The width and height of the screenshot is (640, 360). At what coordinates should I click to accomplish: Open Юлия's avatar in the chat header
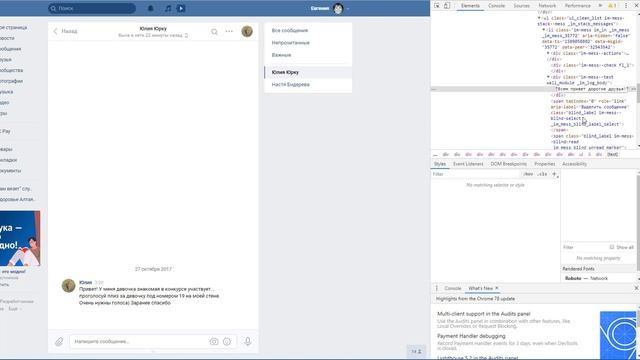[x=247, y=31]
